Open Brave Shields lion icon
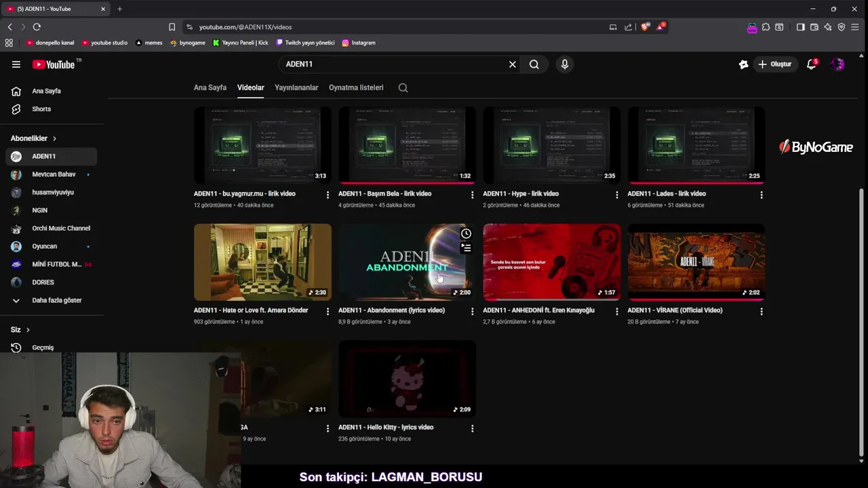This screenshot has width=868, height=488. coord(644,27)
